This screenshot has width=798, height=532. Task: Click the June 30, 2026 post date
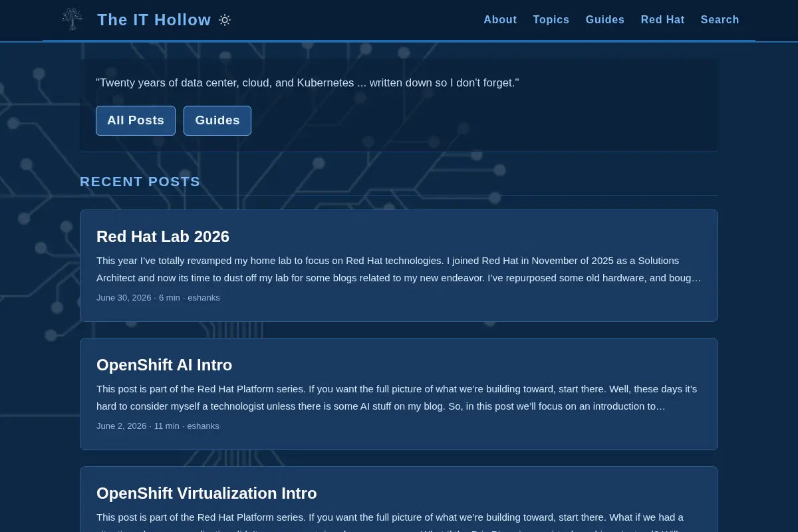coord(124,298)
